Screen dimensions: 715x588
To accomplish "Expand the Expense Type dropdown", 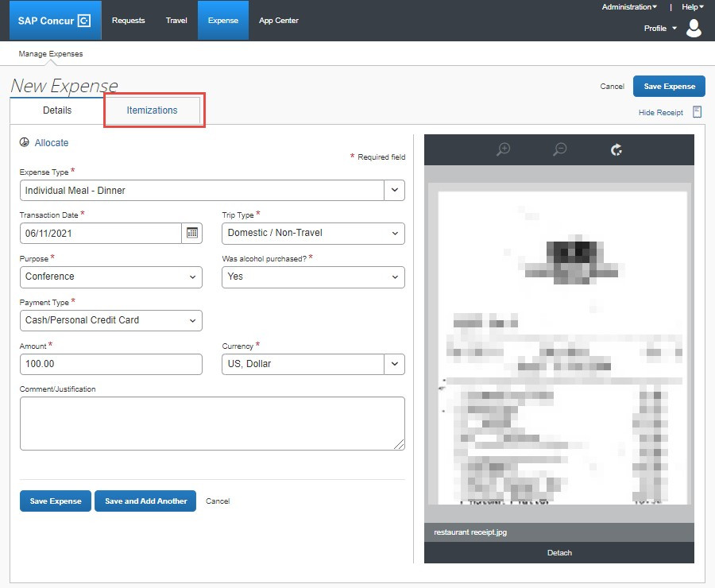I will (394, 190).
